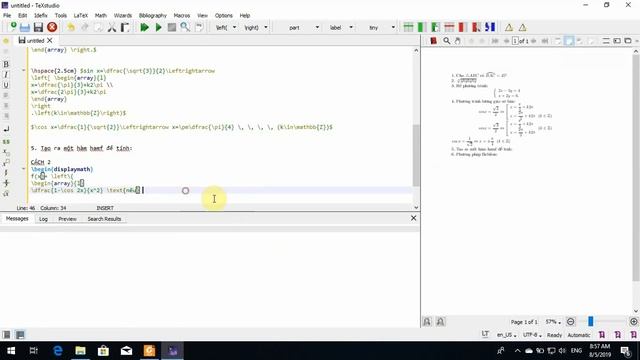Select the Messages tab

coord(17,219)
